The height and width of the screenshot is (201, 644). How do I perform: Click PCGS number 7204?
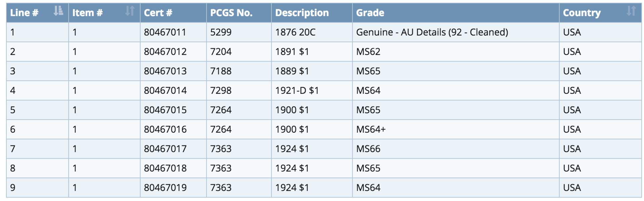[221, 52]
